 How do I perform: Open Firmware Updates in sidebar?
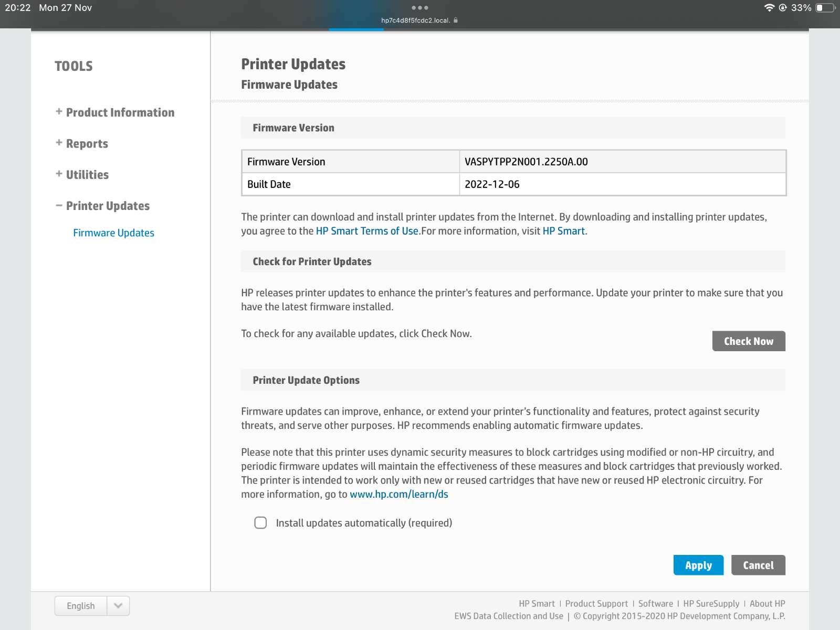[113, 233]
